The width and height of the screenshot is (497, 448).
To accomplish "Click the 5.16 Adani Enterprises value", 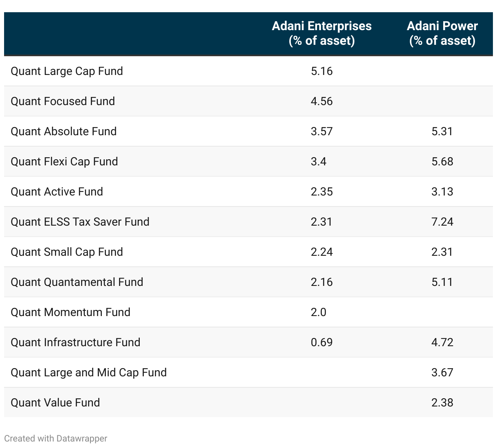I will click(322, 71).
